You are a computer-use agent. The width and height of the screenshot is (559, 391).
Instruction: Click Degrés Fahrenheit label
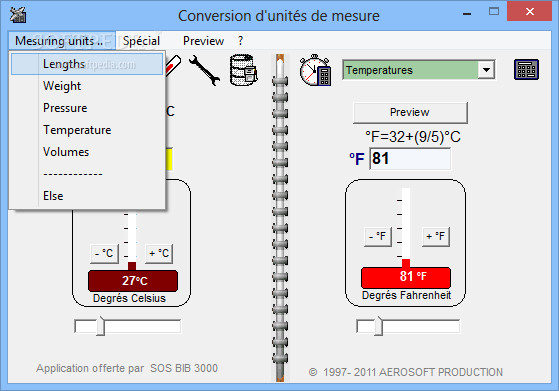(406, 295)
